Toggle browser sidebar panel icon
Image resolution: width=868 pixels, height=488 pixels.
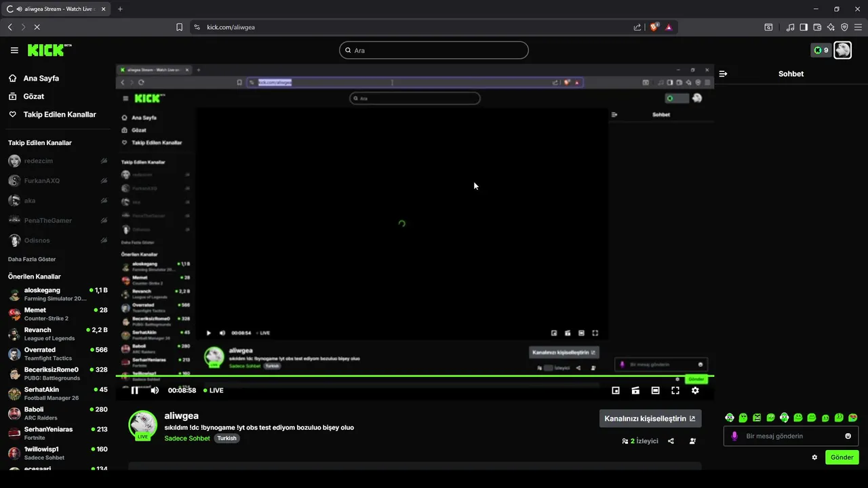804,27
